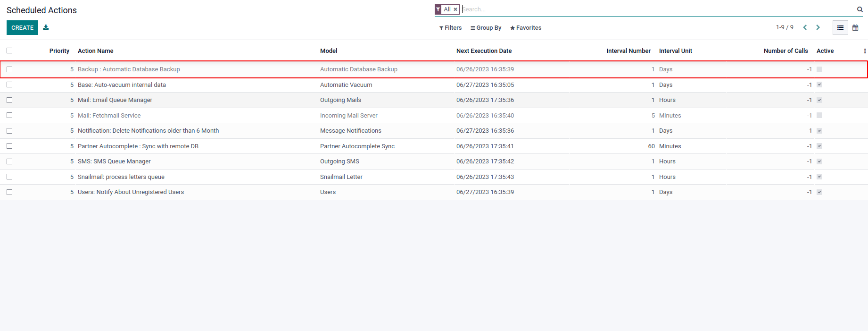
Task: Open the Favorites dropdown
Action: [x=526, y=28]
